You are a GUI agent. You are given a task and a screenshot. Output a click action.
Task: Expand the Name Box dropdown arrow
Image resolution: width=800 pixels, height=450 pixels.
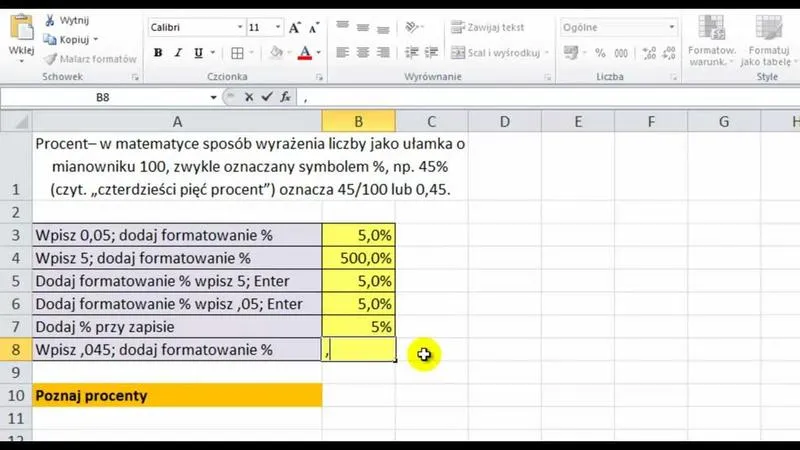click(x=213, y=97)
